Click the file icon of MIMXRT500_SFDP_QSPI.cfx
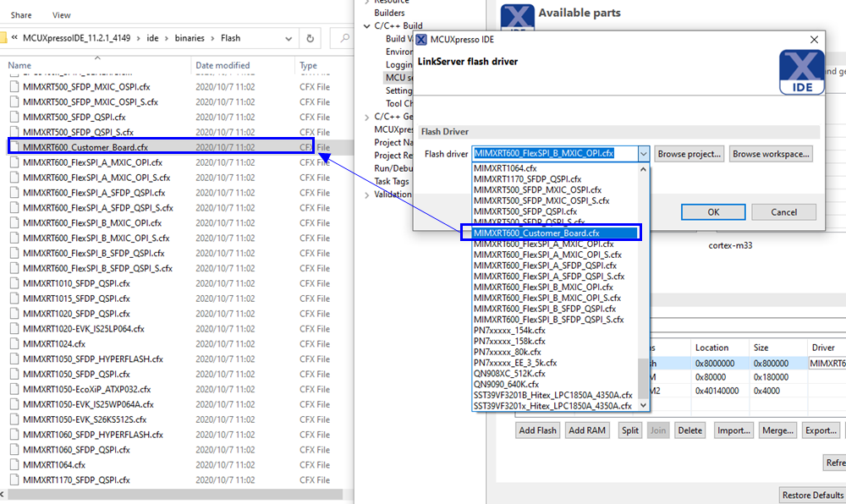This screenshot has height=504, width=846. pyautogui.click(x=14, y=117)
